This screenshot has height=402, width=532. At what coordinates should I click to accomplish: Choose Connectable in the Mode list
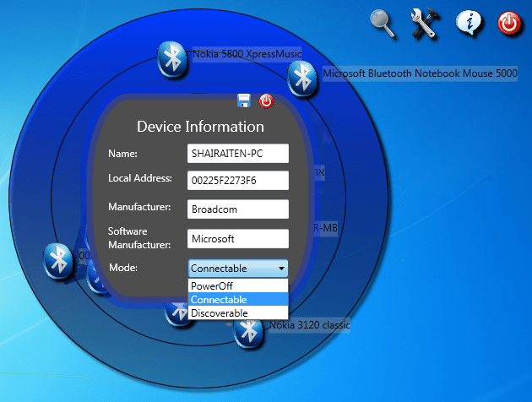[x=238, y=299]
